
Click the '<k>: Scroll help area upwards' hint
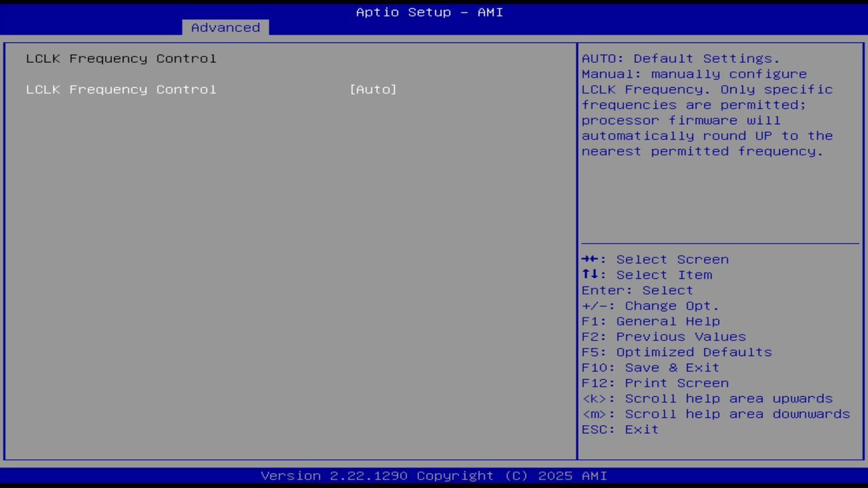tap(707, 399)
